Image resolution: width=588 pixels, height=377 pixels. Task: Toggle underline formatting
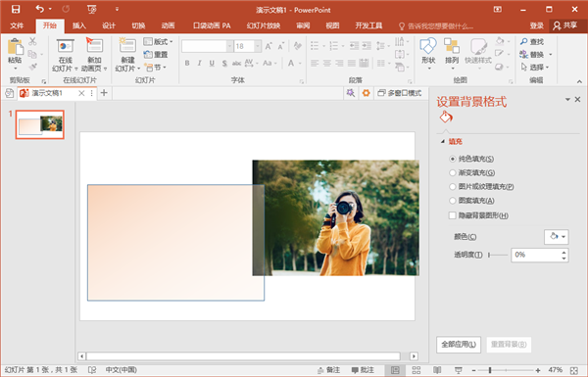[212, 64]
